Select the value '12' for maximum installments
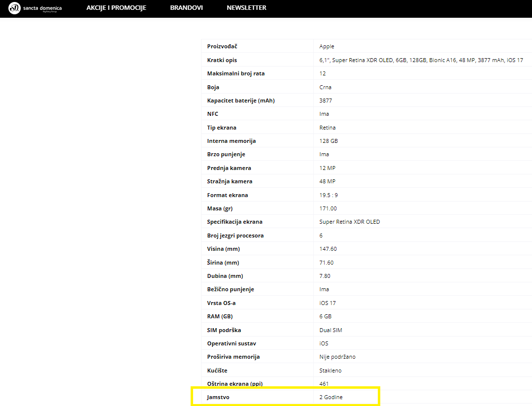Viewport: 532px width, 406px height. [x=322, y=73]
